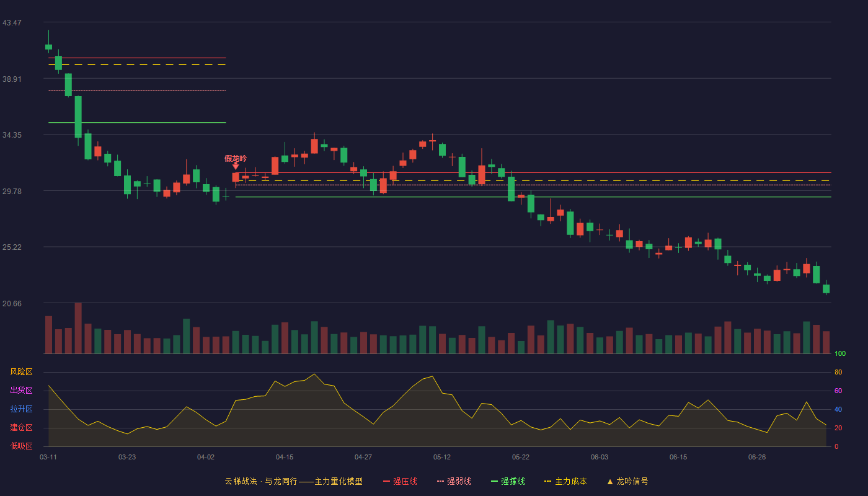Select the 低吸区 zone label
The width and height of the screenshot is (868, 496).
point(21,446)
